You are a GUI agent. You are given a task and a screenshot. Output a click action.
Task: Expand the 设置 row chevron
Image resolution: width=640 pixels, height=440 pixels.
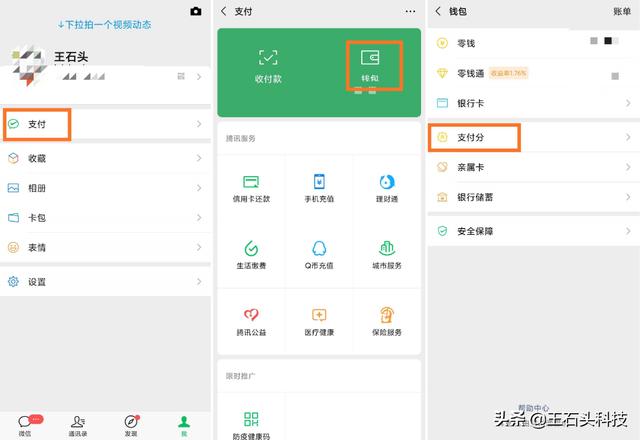pos(199,282)
